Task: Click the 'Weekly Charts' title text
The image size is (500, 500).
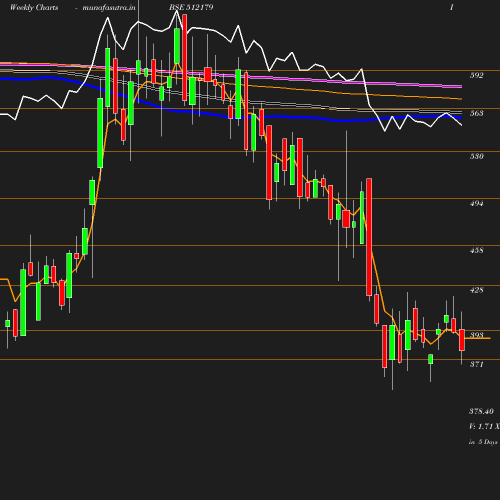Action: 34,7
